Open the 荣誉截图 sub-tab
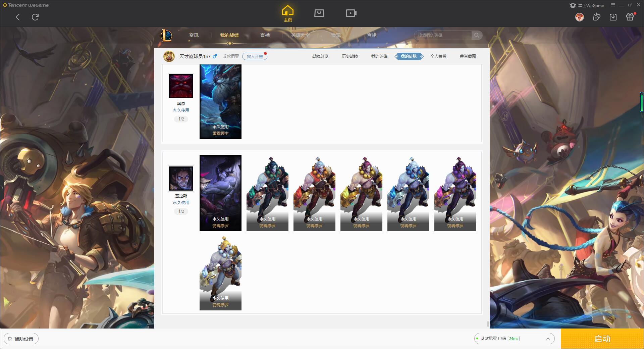Screen dimensions: 644x349 click(468, 56)
